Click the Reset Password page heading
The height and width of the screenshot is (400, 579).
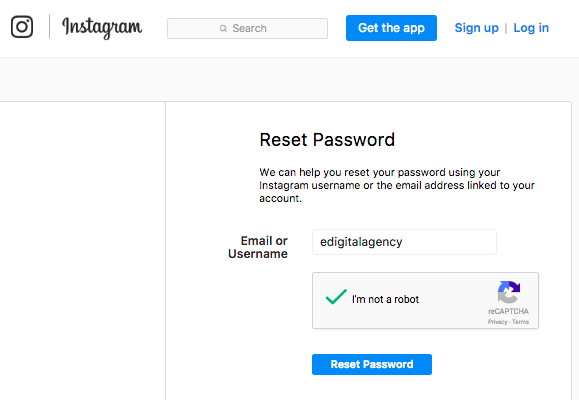point(327,140)
